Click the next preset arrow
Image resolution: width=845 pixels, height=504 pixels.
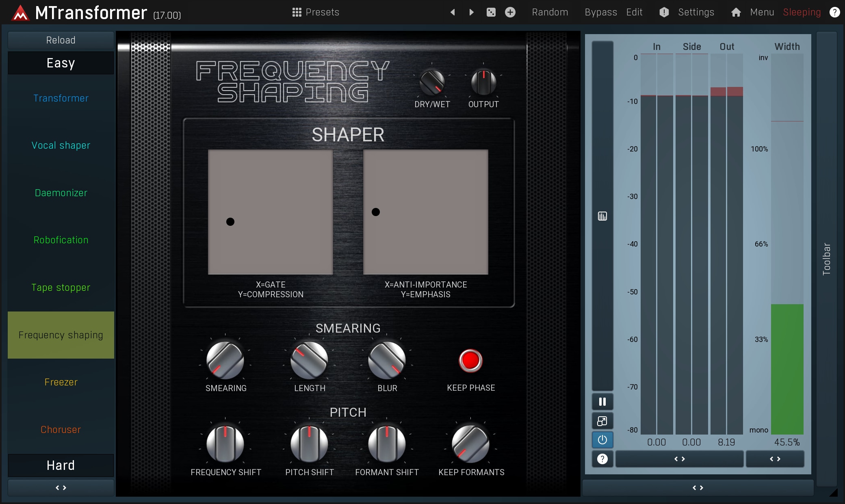pyautogui.click(x=471, y=12)
